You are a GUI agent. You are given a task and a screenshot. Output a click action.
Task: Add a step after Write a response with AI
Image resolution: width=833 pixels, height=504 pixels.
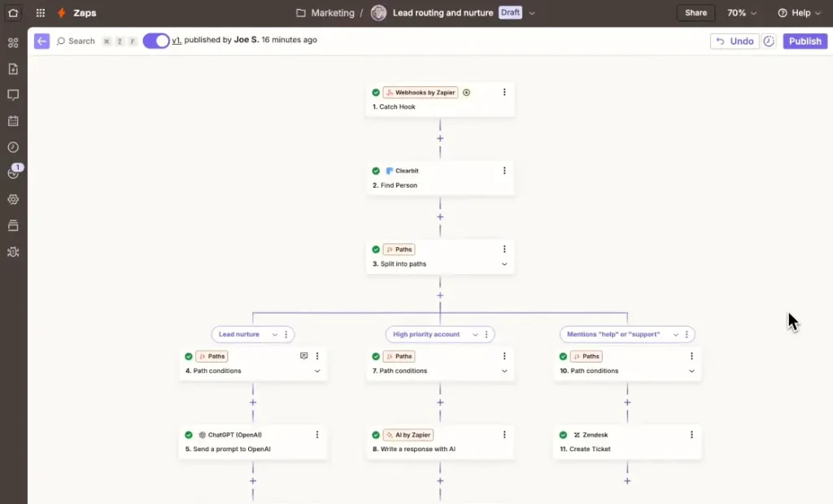[440, 481]
